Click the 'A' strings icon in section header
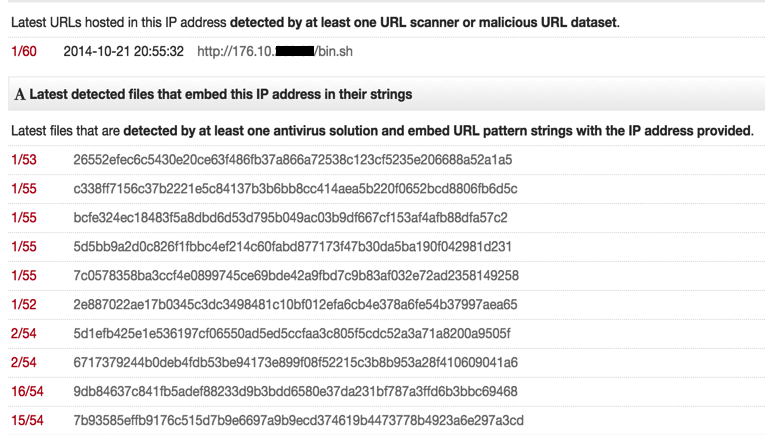Viewport: 765px width, 435px height. (x=20, y=94)
